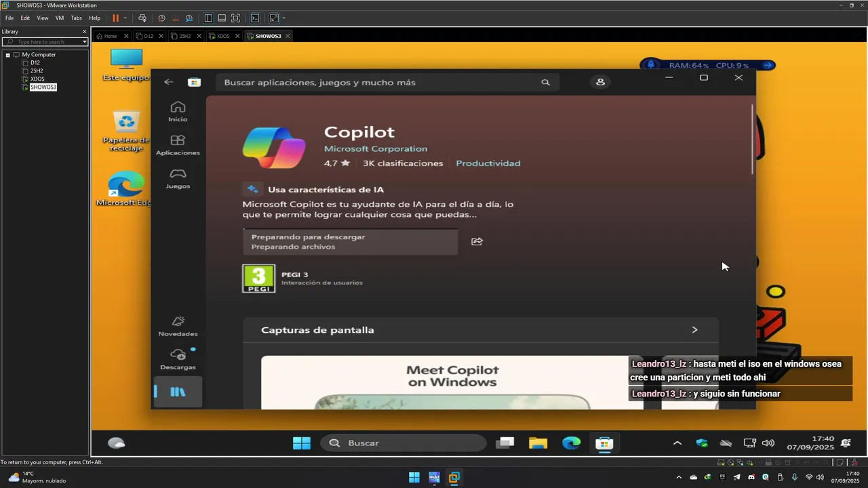The height and width of the screenshot is (488, 868).
Task: Open Este equipo desktop icon
Action: (x=126, y=65)
